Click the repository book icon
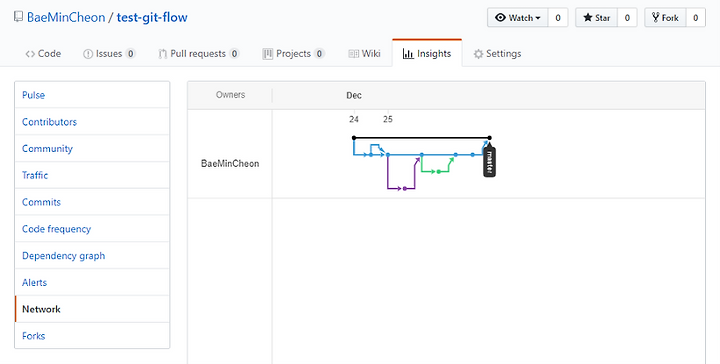 18,17
